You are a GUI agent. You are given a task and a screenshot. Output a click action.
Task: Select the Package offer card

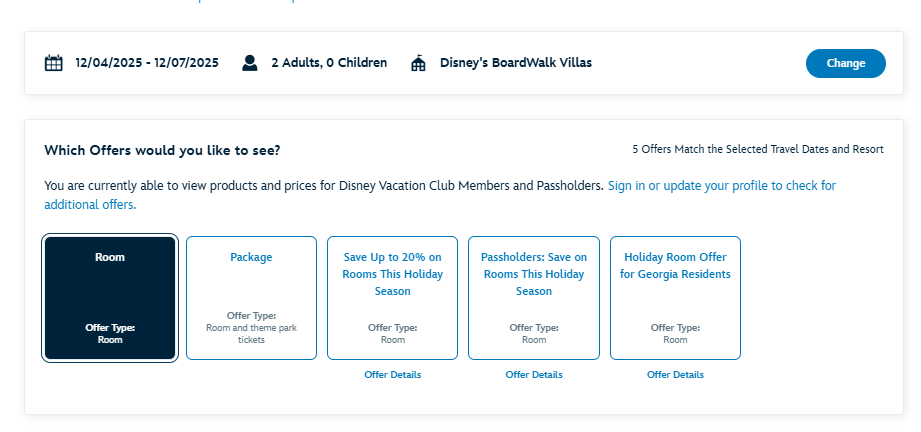251,298
